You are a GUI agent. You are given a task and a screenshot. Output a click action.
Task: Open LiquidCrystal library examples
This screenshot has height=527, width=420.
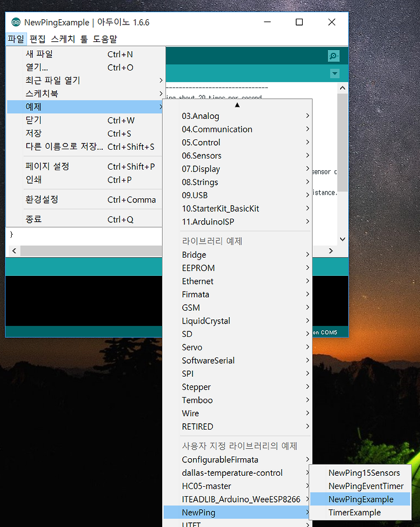[237, 321]
